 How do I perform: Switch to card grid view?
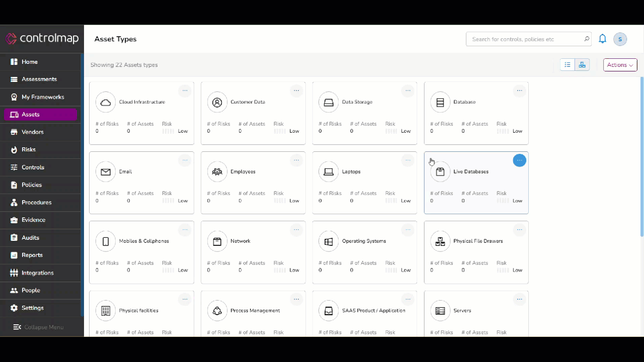point(582,65)
